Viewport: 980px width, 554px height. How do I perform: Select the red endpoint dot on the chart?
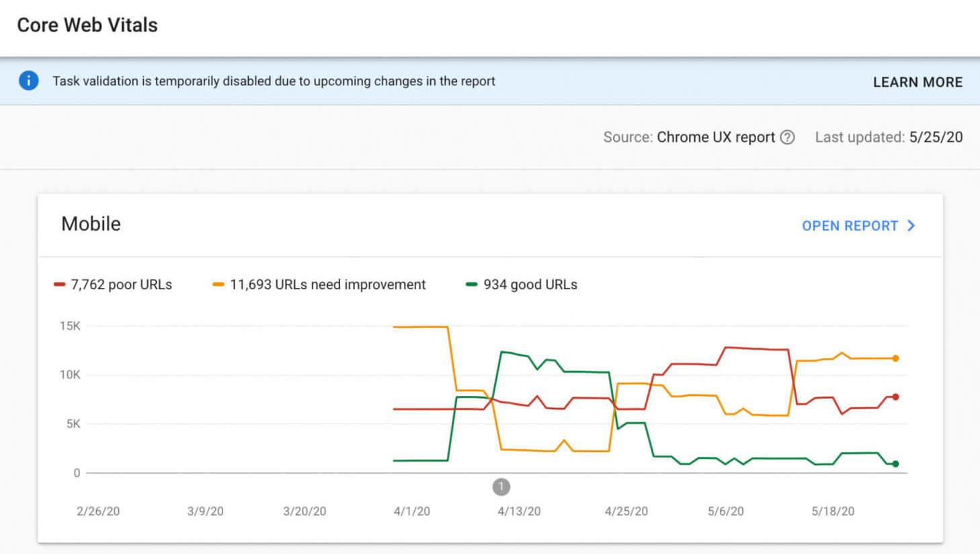pos(895,397)
